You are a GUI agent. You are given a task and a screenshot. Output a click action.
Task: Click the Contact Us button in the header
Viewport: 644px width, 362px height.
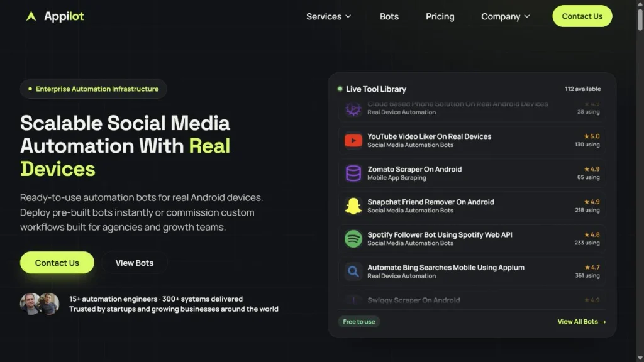pos(582,16)
